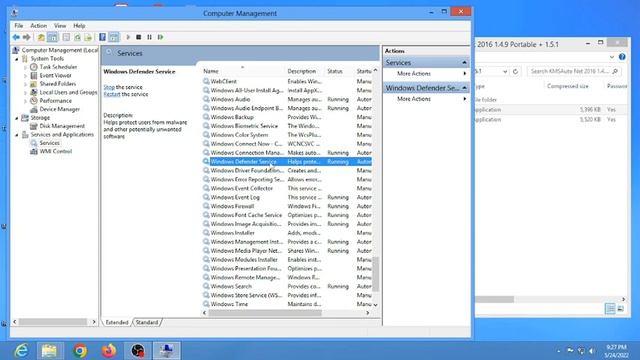Open More Actions under Windows Defender Se...
640x360 pixels.
coord(414,99)
